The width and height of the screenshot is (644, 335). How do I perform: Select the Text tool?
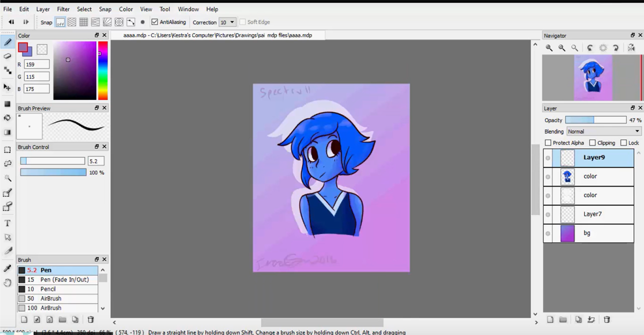pos(8,223)
